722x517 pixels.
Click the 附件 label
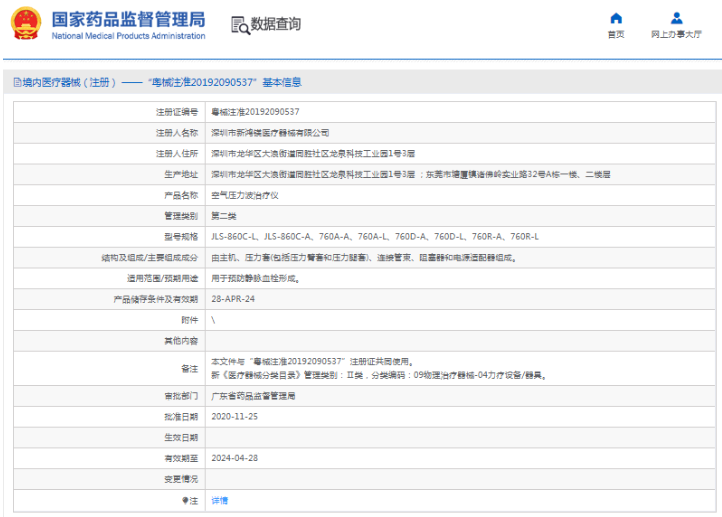coord(189,320)
